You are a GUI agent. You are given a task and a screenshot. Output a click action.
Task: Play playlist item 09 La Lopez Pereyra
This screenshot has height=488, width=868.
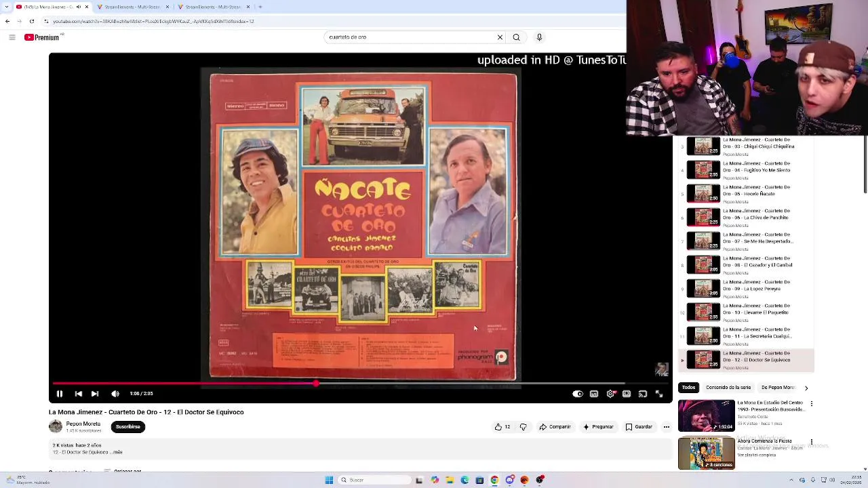tap(746, 289)
